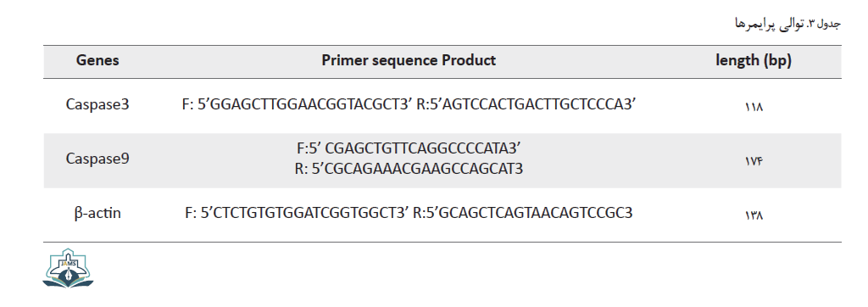
Task: Click the Caspase9 product length value
Action: (x=754, y=160)
